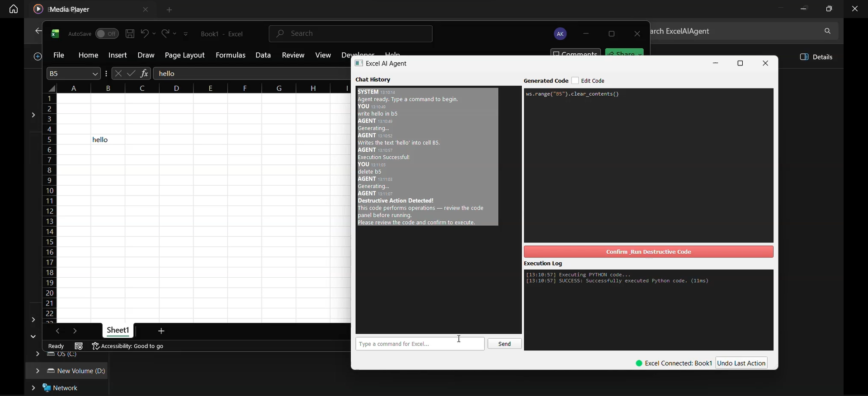Switch to the Draw ribbon tab
868x396 pixels.
click(x=146, y=55)
